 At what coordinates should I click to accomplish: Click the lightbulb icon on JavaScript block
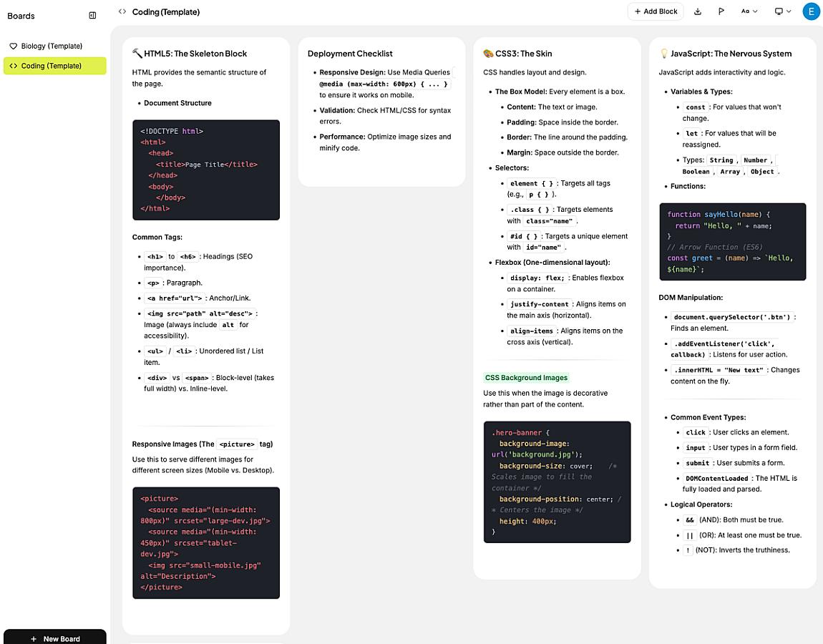(x=664, y=54)
